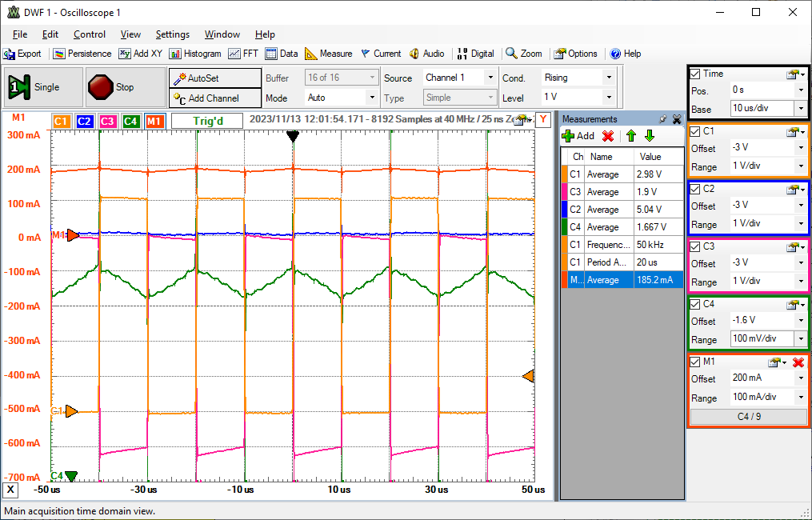Screen dimensions: 812x520
Task: Click the Zoom magnifier icon
Action: pos(511,54)
